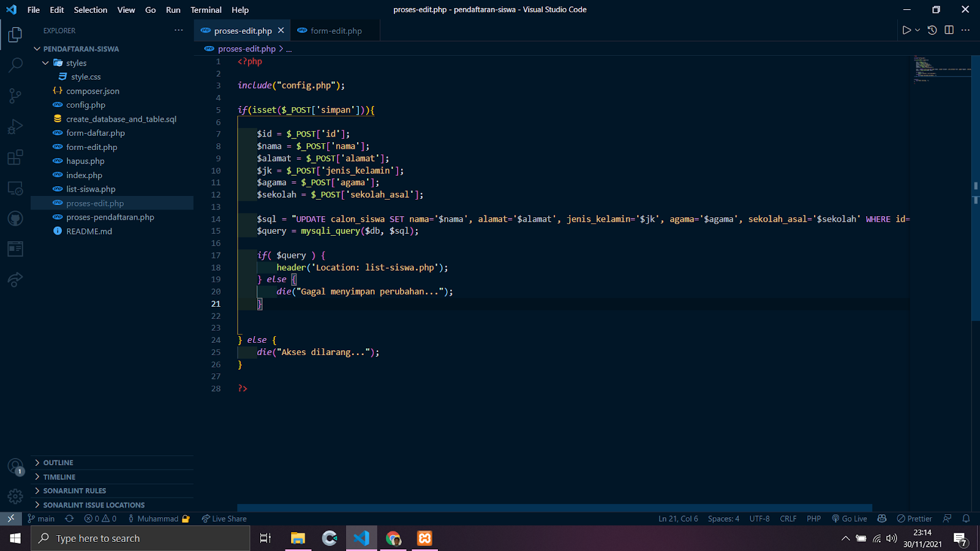Open the Selection menu
The height and width of the screenshot is (551, 980).
tap(91, 10)
